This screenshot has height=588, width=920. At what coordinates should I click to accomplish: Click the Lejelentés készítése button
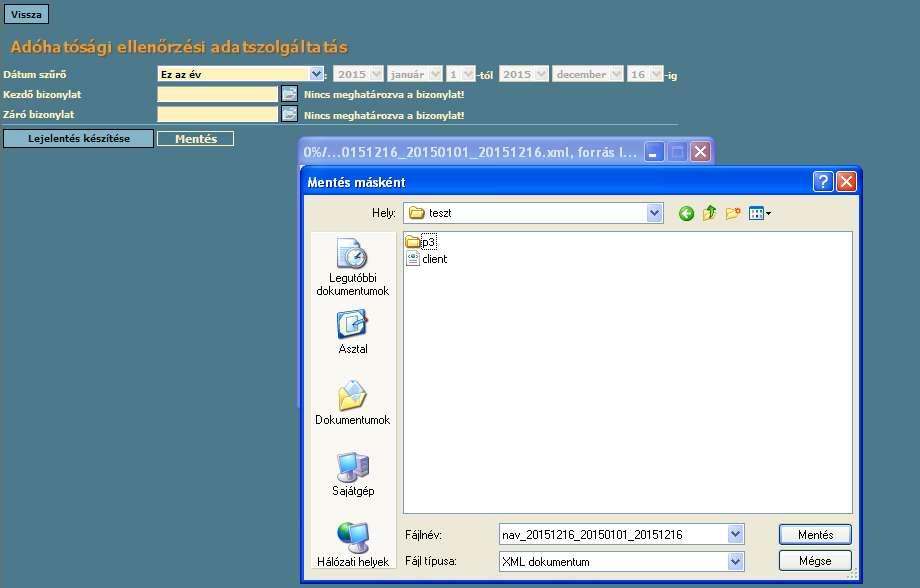79,138
